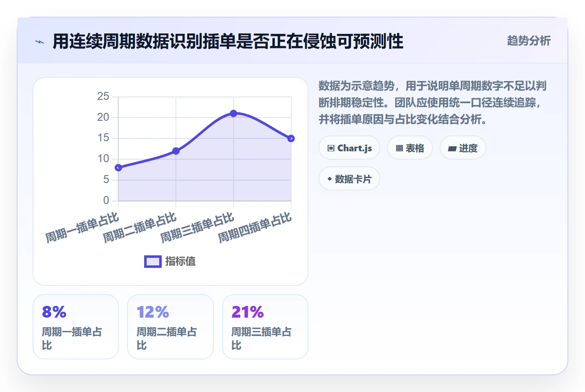Viewport: 585px width, 392px height.
Task: Select the 表格 tag
Action: pos(410,148)
